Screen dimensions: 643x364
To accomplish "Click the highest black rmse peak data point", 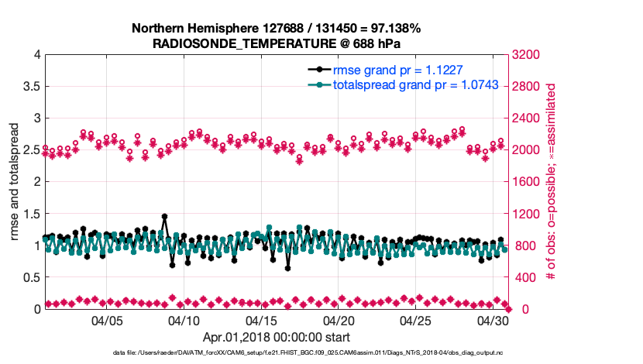I will pyautogui.click(x=164, y=217).
